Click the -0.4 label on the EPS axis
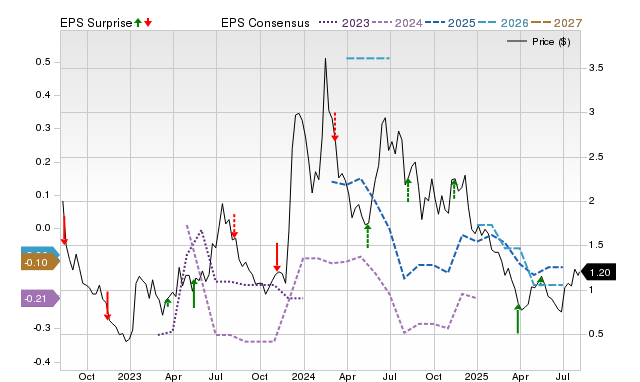The height and width of the screenshot is (382, 640). pos(42,362)
